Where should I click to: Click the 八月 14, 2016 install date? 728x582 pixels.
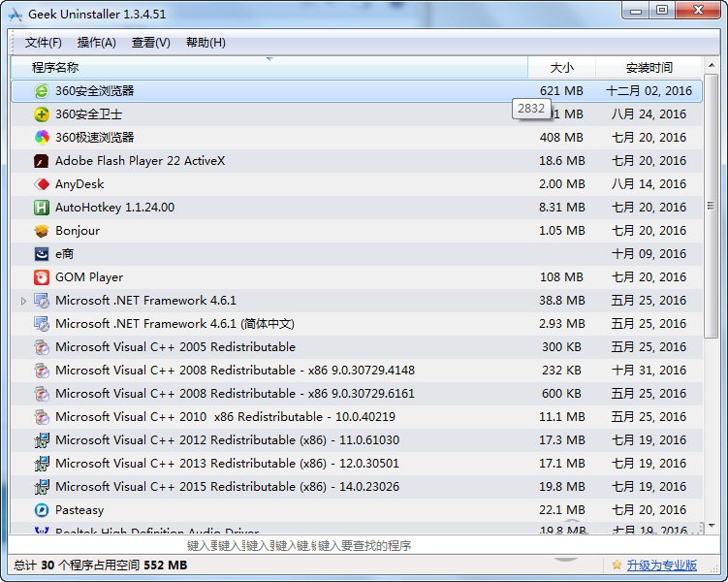(x=649, y=184)
